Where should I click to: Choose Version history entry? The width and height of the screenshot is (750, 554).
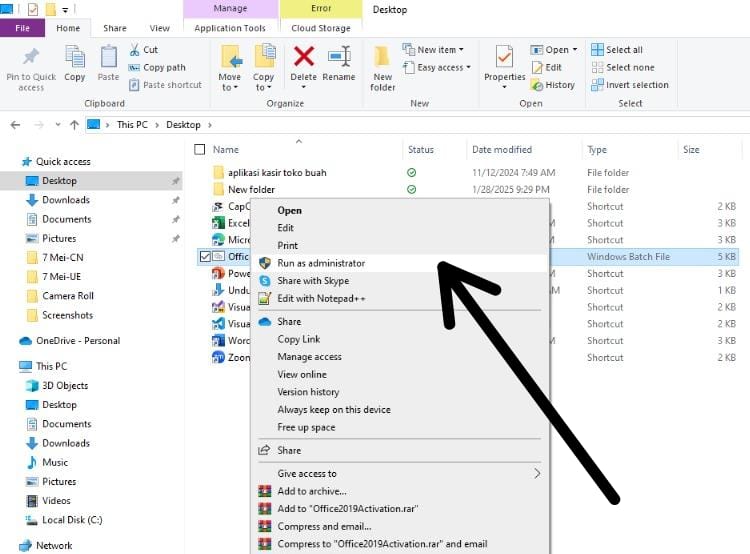click(400, 392)
